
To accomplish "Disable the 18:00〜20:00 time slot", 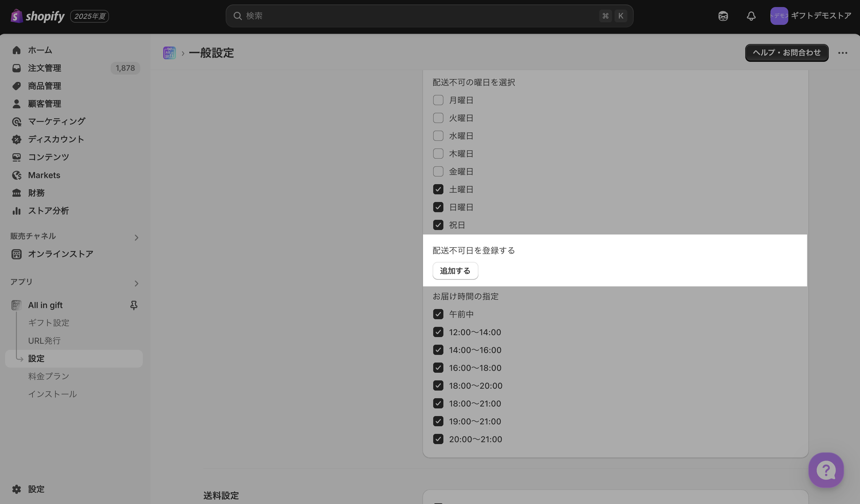I will (x=438, y=385).
